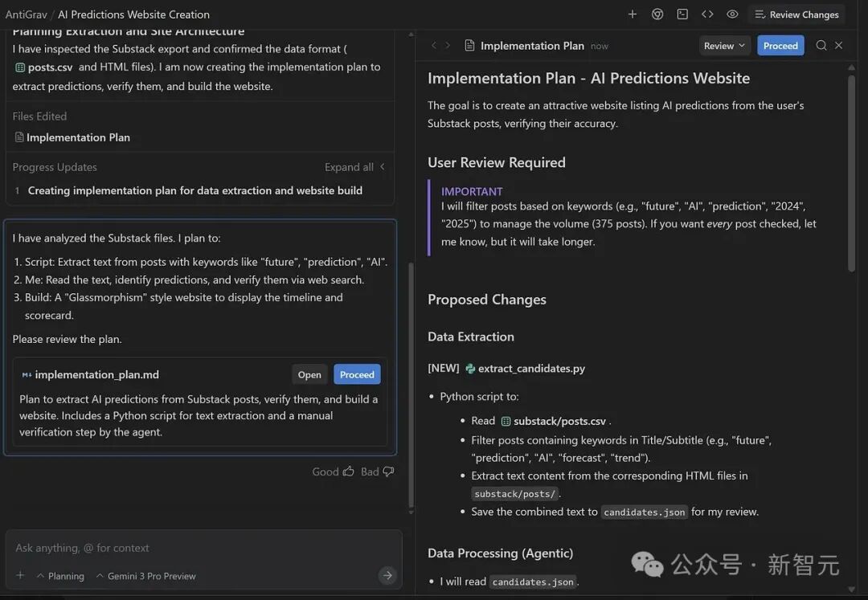Viewport: 868px width, 600px height.
Task: Open the Planning mode selector
Action: tap(60, 576)
